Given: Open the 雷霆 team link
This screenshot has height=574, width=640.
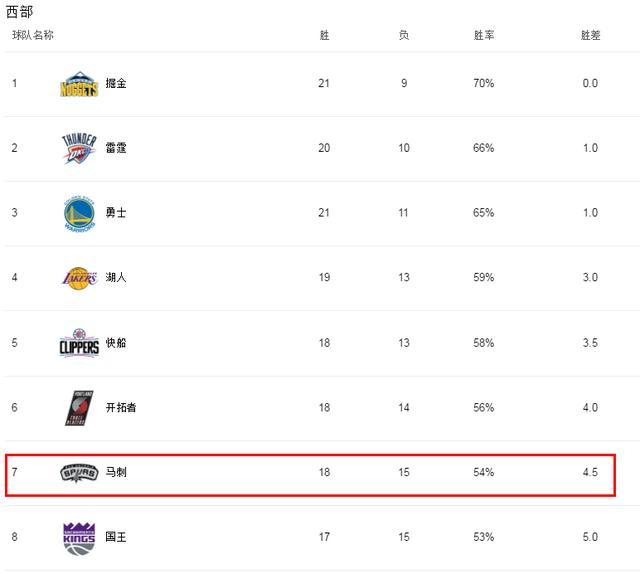Looking at the screenshot, I should [x=116, y=148].
